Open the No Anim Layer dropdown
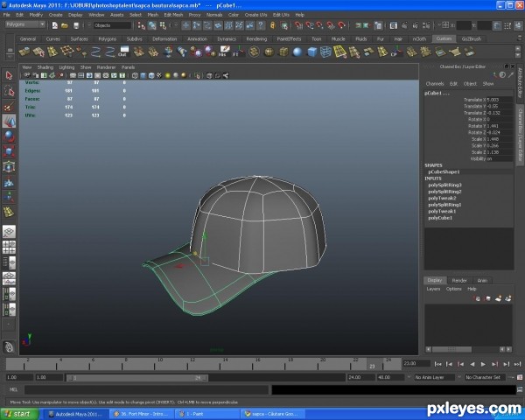 click(434, 377)
